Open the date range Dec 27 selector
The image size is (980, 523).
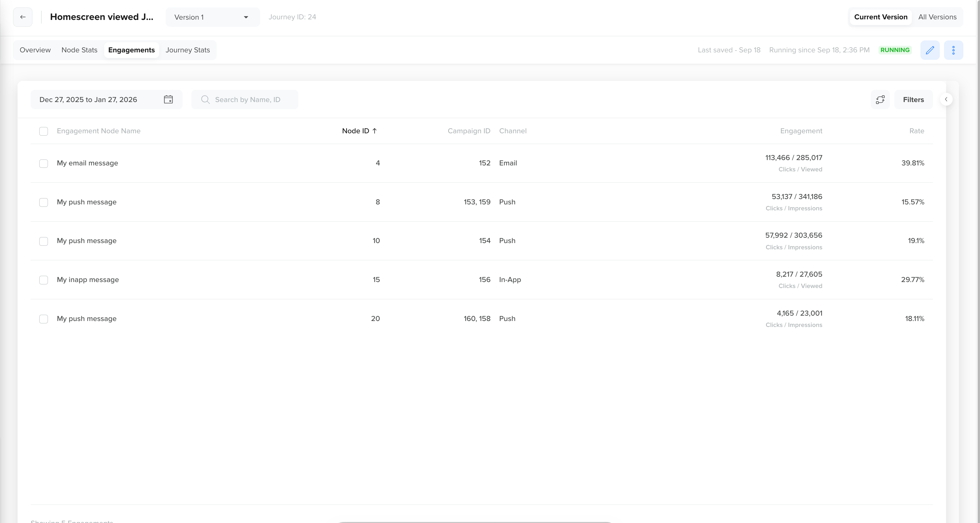click(88, 100)
